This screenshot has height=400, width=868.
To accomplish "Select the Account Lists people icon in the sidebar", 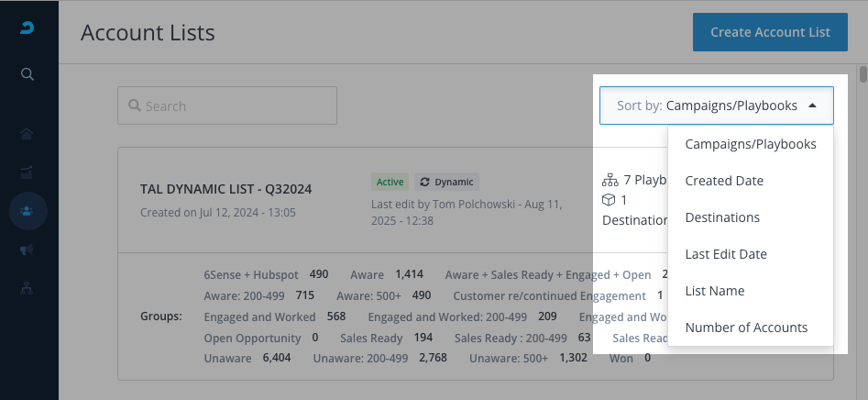I will [x=28, y=210].
